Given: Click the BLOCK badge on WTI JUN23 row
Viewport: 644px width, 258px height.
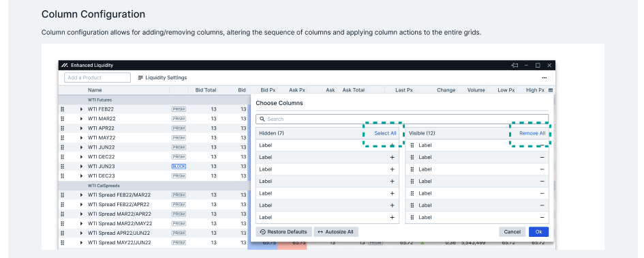Looking at the screenshot, I should (x=179, y=167).
